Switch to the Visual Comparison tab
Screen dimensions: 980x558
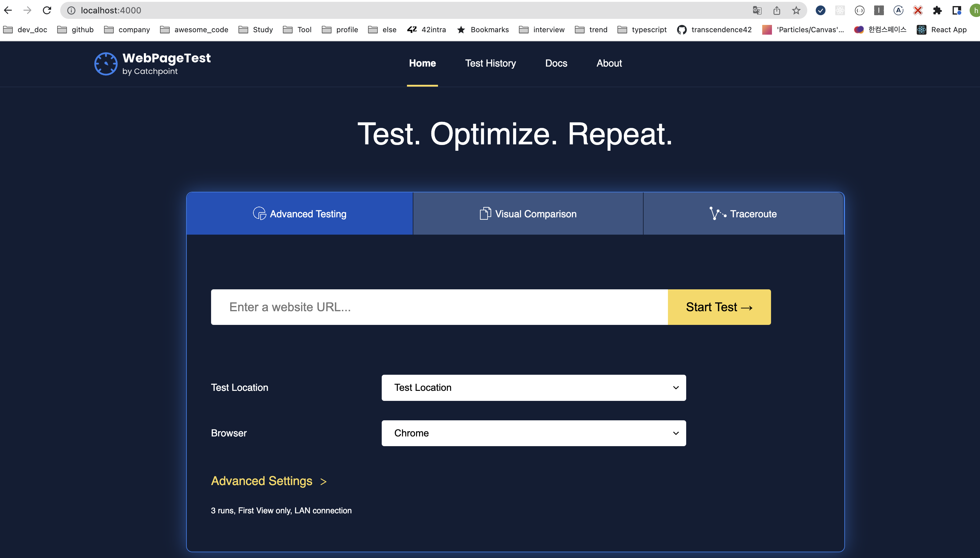tap(528, 214)
